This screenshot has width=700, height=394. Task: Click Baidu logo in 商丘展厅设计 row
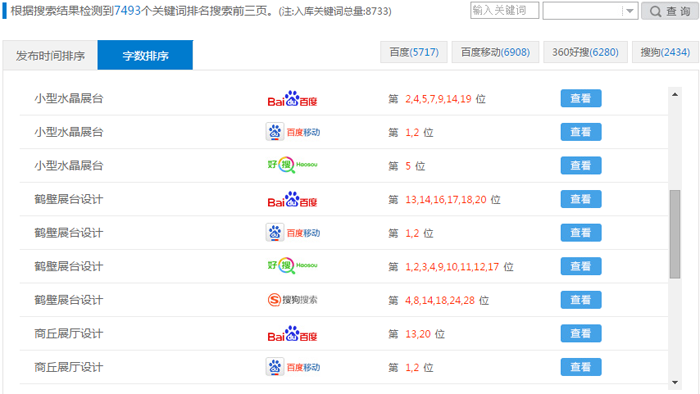292,334
